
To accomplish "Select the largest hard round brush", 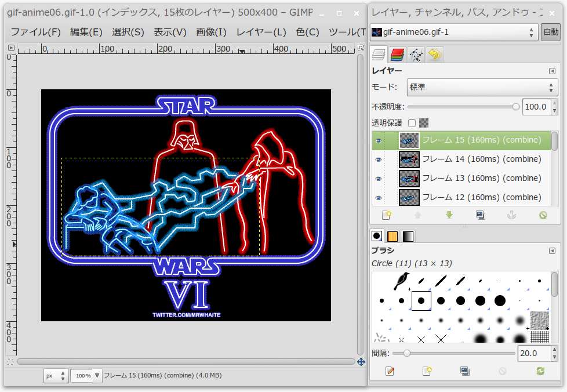I will tap(500, 300).
